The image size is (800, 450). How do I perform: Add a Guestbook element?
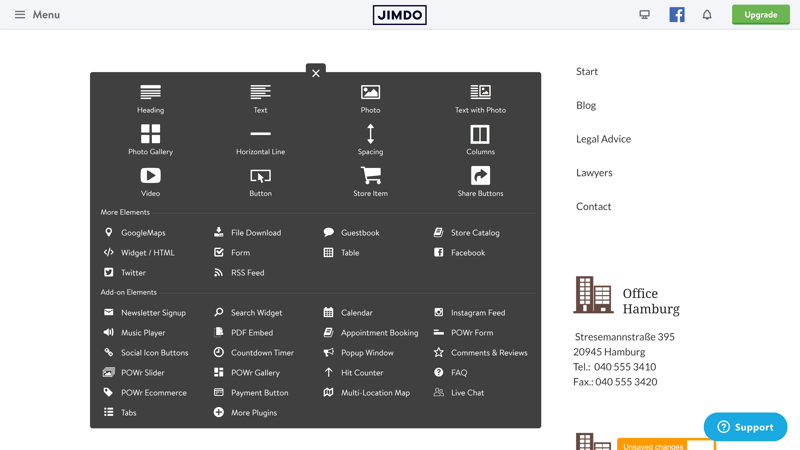pos(352,233)
